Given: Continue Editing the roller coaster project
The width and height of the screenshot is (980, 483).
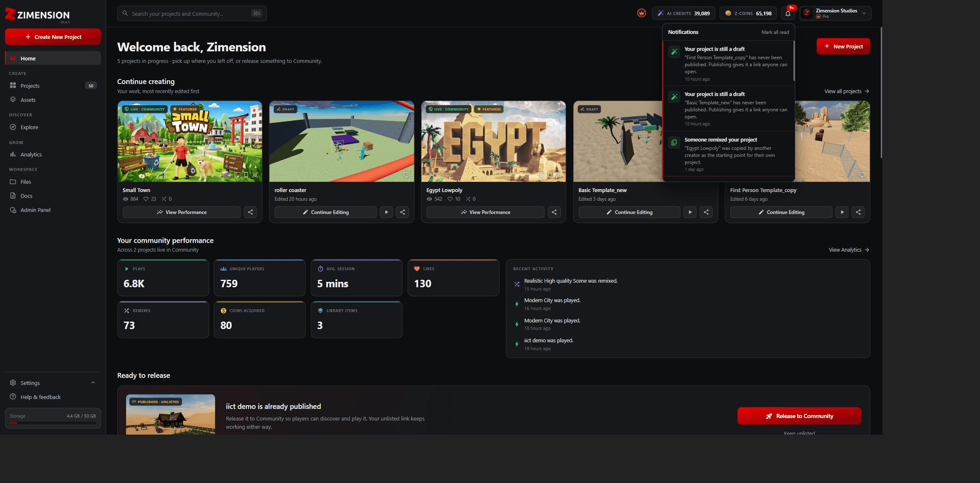Looking at the screenshot, I should pyautogui.click(x=325, y=212).
